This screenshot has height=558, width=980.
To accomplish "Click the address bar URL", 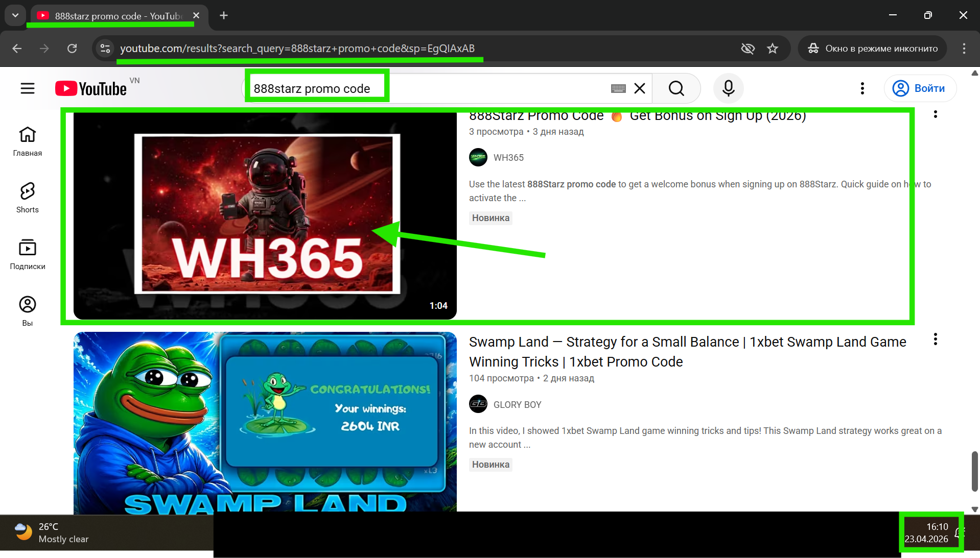I will point(297,48).
